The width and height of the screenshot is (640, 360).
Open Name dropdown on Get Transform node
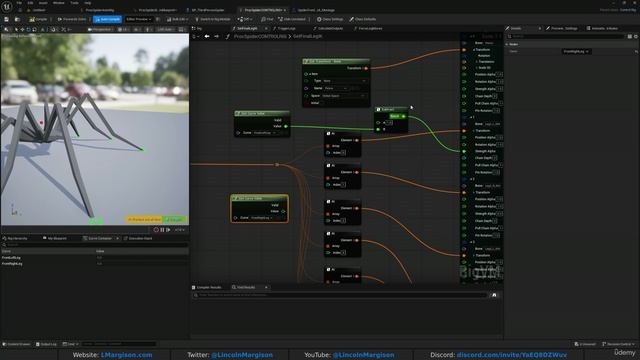coord(337,88)
